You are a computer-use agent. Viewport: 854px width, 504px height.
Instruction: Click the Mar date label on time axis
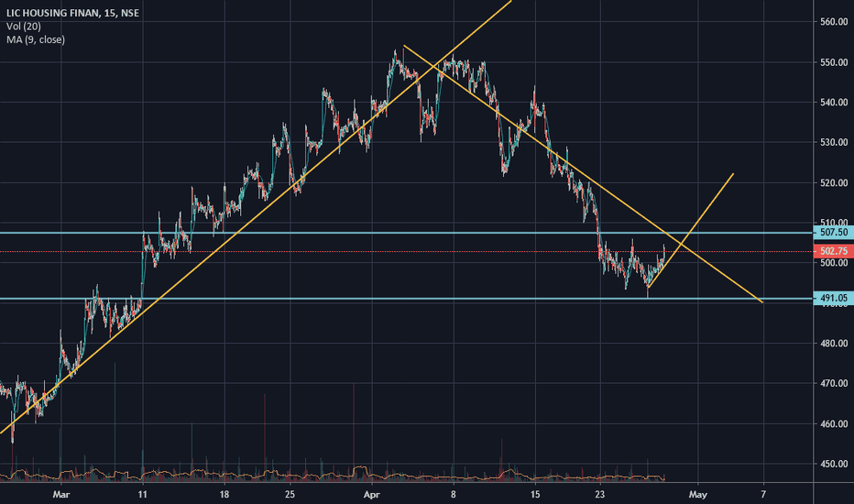pos(61,495)
